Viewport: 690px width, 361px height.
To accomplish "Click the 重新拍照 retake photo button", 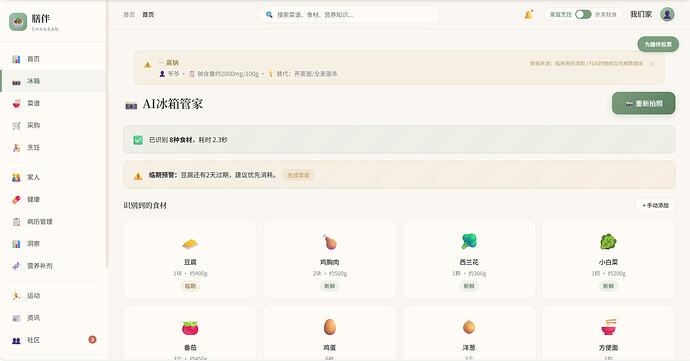I will pos(643,103).
